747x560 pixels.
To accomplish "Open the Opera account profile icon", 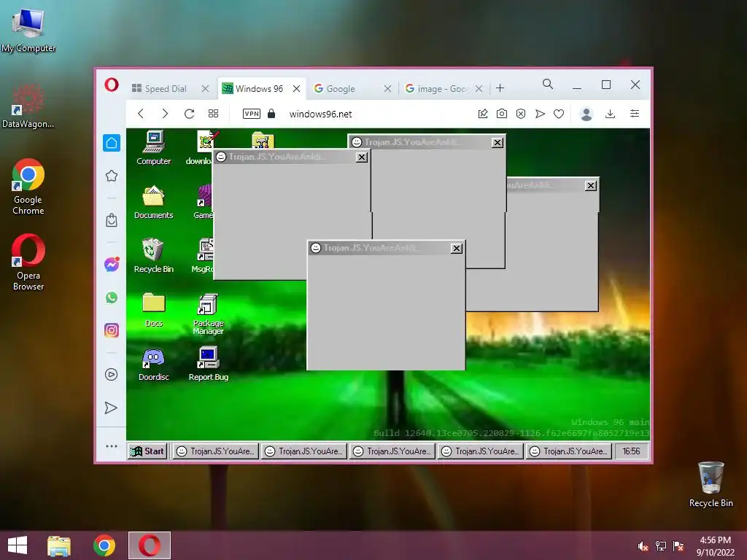I will [587, 113].
